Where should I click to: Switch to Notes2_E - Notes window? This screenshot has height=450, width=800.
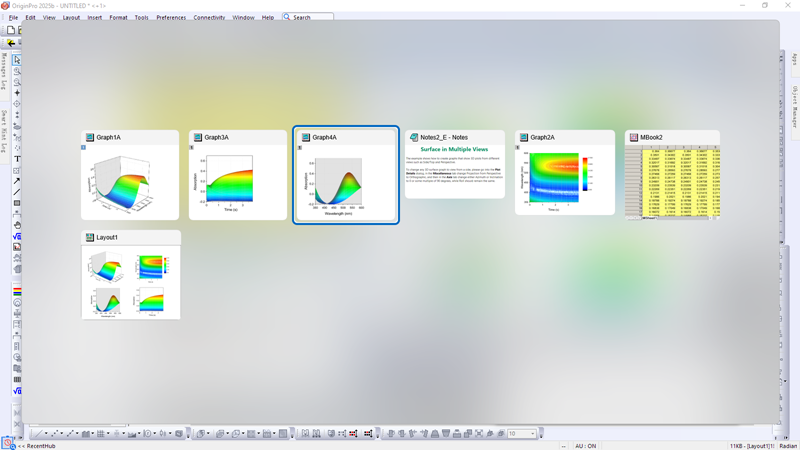coord(455,164)
